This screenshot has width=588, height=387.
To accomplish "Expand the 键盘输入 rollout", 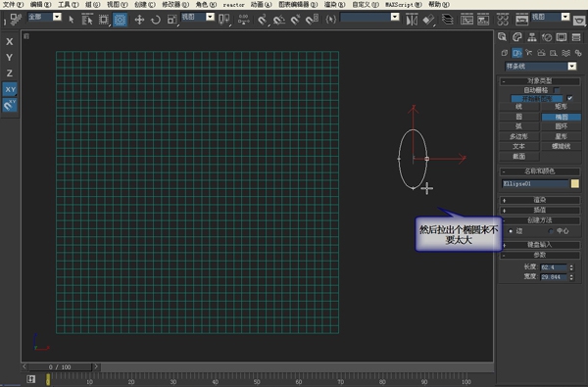I will (540, 245).
